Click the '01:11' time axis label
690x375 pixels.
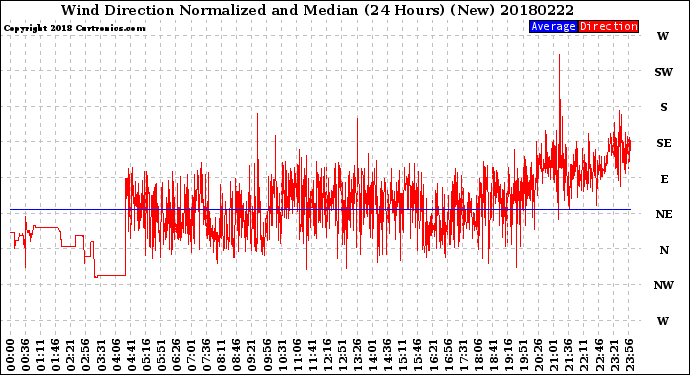tap(41, 355)
